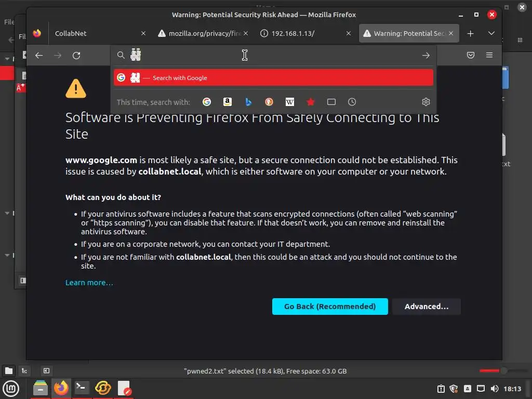
Task: Close the background window with X button
Action: 522,7
